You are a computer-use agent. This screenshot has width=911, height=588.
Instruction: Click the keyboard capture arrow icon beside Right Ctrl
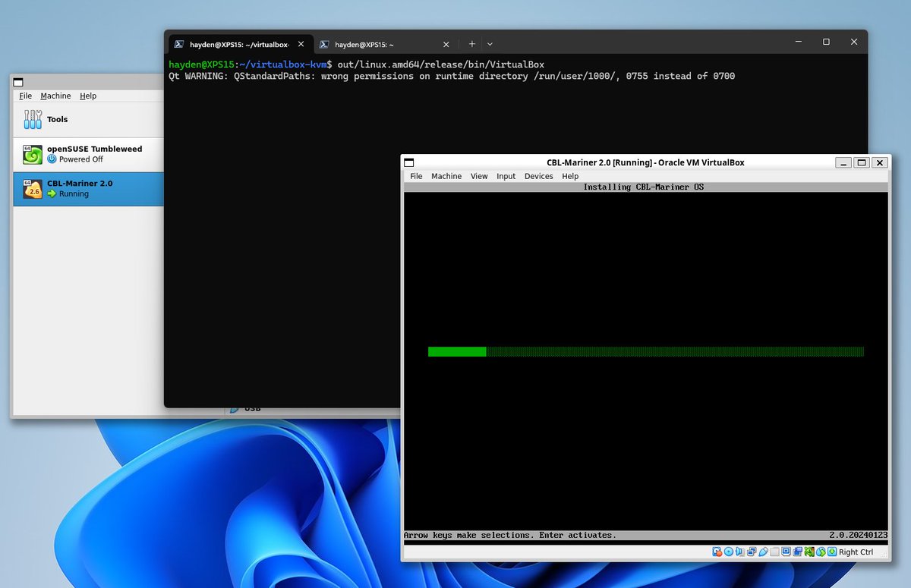click(x=832, y=552)
